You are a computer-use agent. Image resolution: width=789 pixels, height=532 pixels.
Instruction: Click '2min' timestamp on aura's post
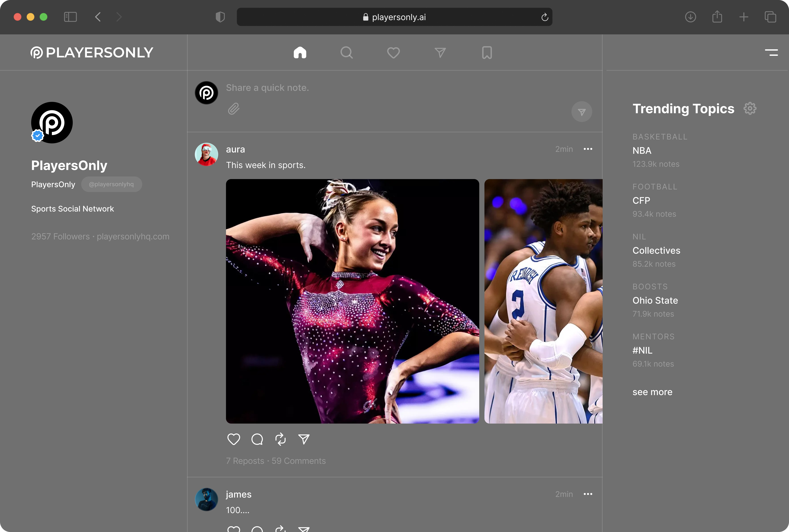click(564, 149)
